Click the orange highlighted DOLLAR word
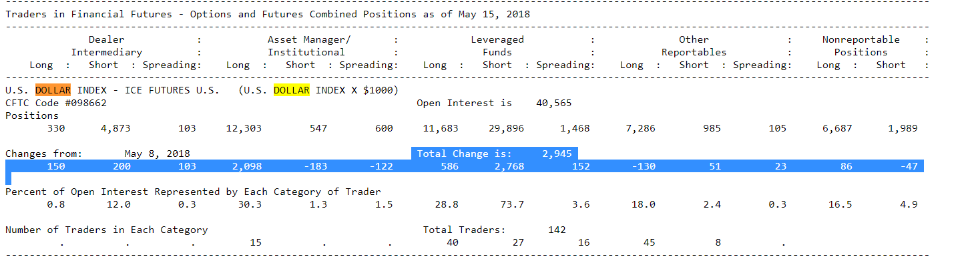Viewport: 980px width, 259px height. (53, 90)
